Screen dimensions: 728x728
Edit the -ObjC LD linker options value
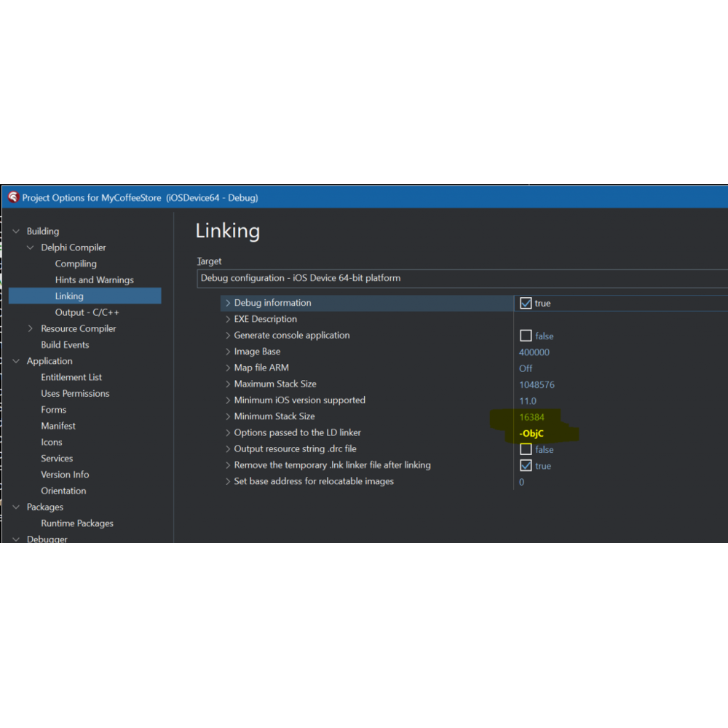pos(531,433)
